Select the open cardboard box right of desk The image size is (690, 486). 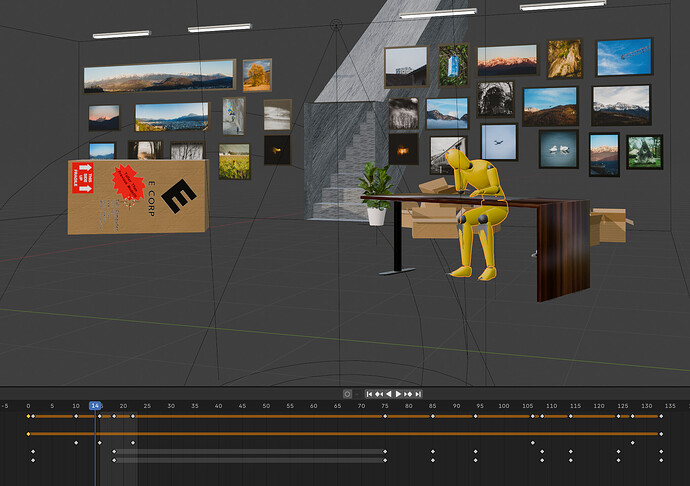[x=609, y=226]
